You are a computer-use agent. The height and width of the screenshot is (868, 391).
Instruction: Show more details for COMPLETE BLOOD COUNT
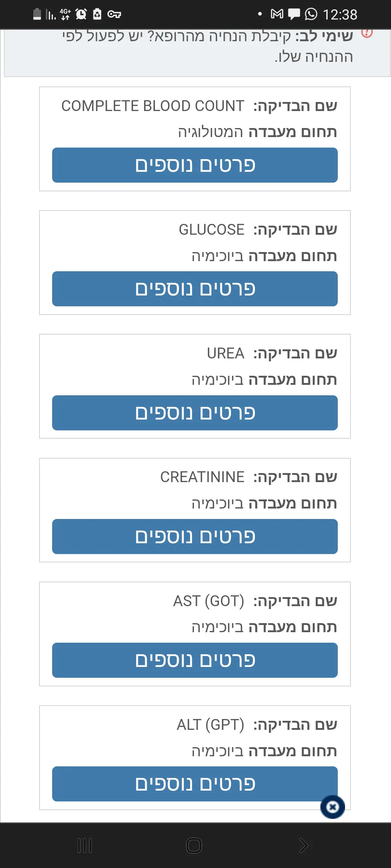[195, 165]
